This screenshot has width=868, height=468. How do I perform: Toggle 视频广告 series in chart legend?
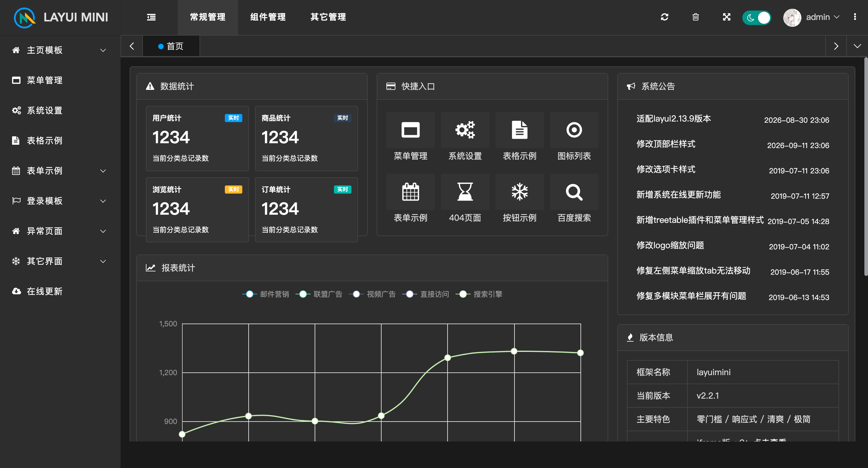coord(372,294)
